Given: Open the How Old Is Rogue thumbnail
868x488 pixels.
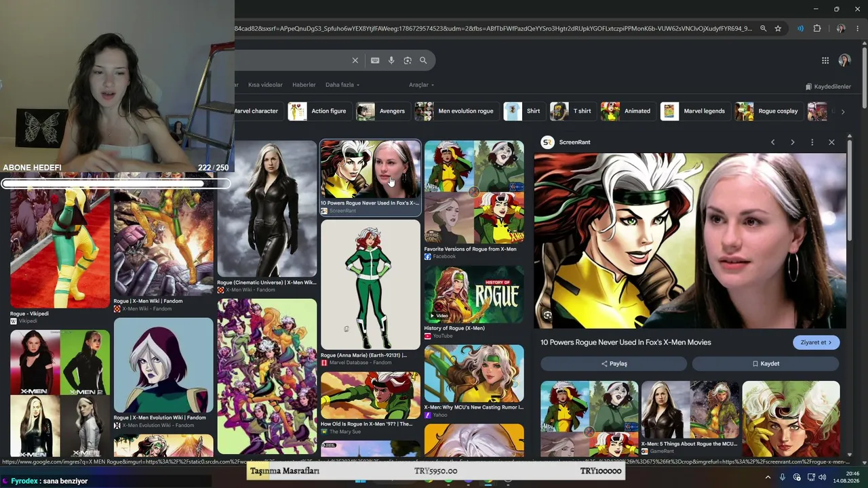Looking at the screenshot, I should click(370, 395).
